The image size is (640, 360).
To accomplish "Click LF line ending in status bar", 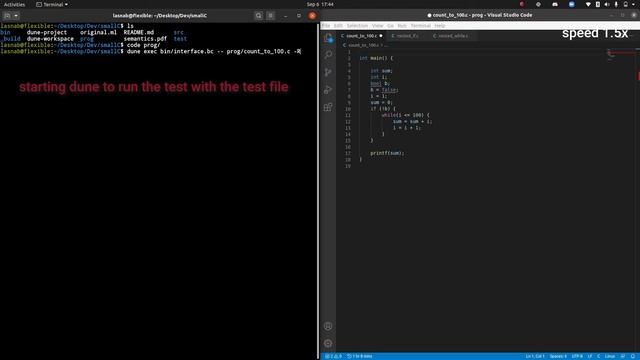I will click(590, 356).
